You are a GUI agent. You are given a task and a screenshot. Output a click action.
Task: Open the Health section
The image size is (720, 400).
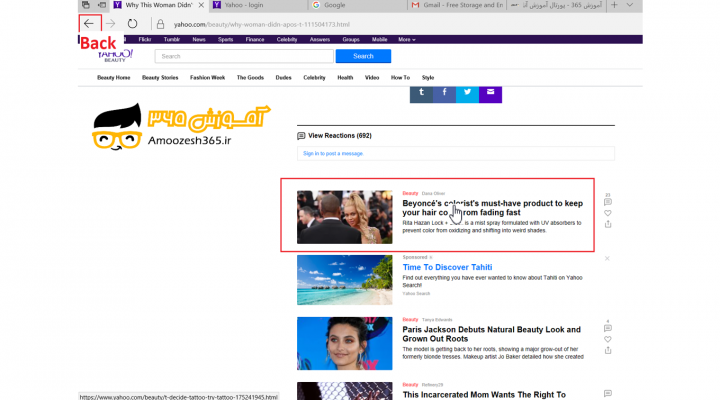pos(345,78)
